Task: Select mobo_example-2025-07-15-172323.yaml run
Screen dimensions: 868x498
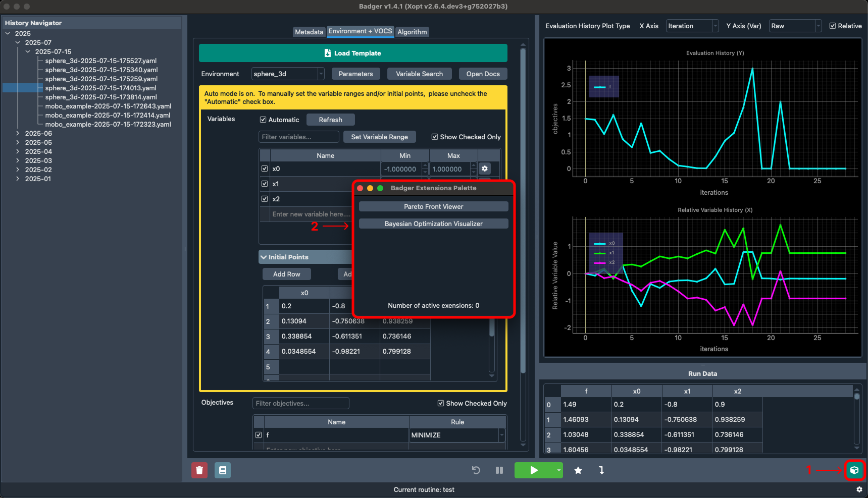Action: point(108,124)
